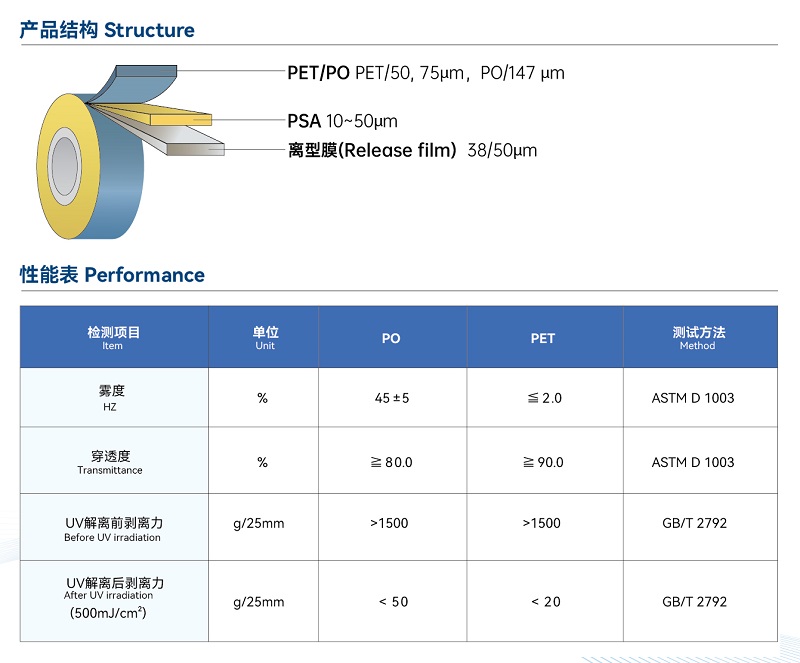Select the 性能表 Performance heading
This screenshot has width=800, height=663.
pos(112,275)
